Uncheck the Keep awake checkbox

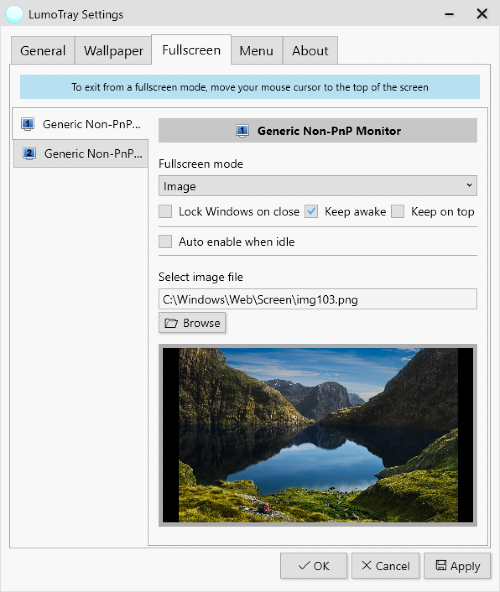point(311,211)
